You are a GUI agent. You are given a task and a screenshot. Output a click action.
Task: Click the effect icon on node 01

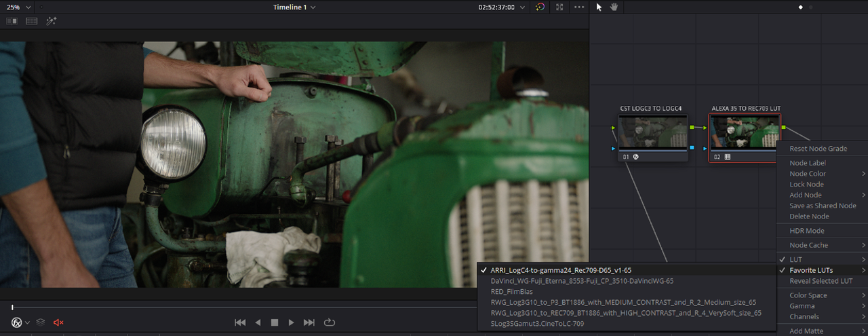636,157
